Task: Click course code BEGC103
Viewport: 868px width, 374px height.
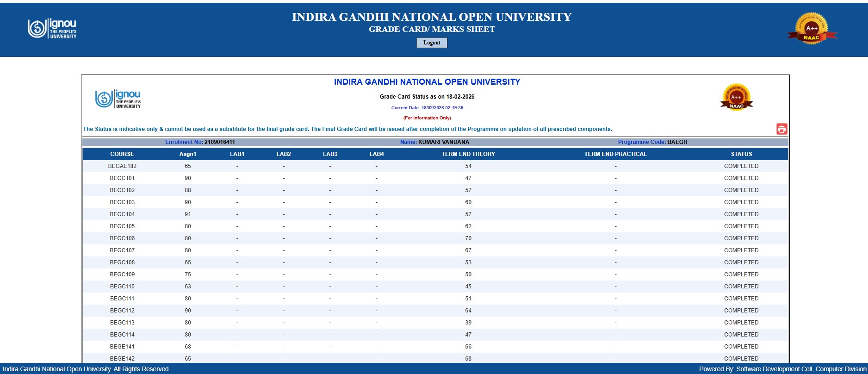Action: [x=122, y=202]
